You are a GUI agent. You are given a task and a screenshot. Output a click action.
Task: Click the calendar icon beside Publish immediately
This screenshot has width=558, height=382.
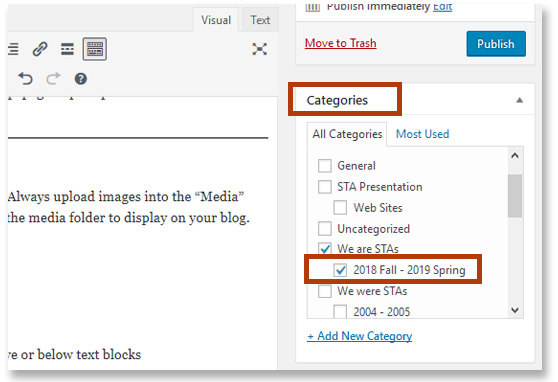click(313, 7)
